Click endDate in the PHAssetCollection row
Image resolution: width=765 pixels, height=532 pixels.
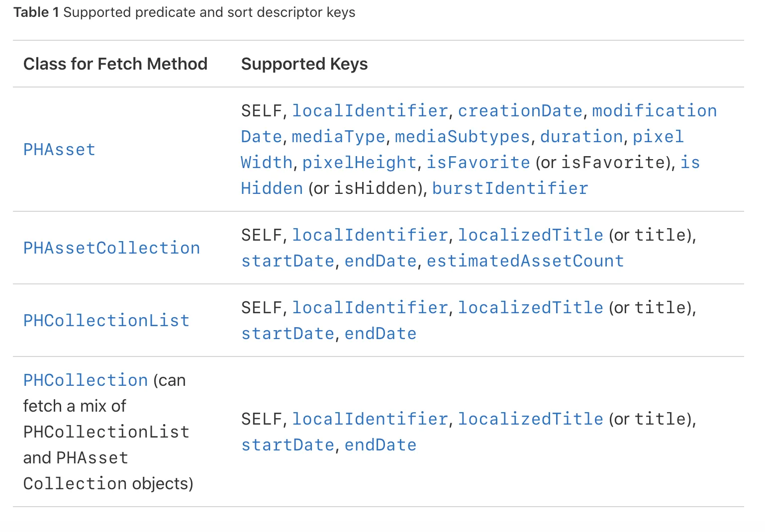point(381,261)
